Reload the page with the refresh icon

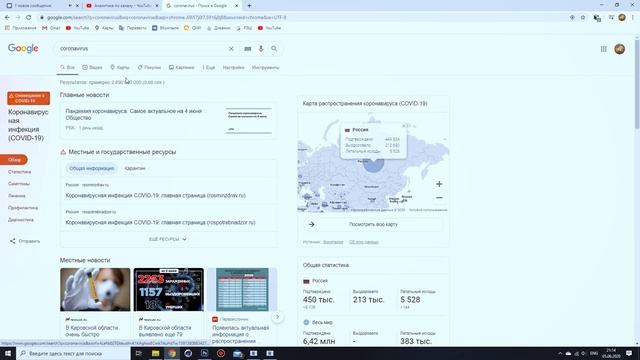click(29, 18)
